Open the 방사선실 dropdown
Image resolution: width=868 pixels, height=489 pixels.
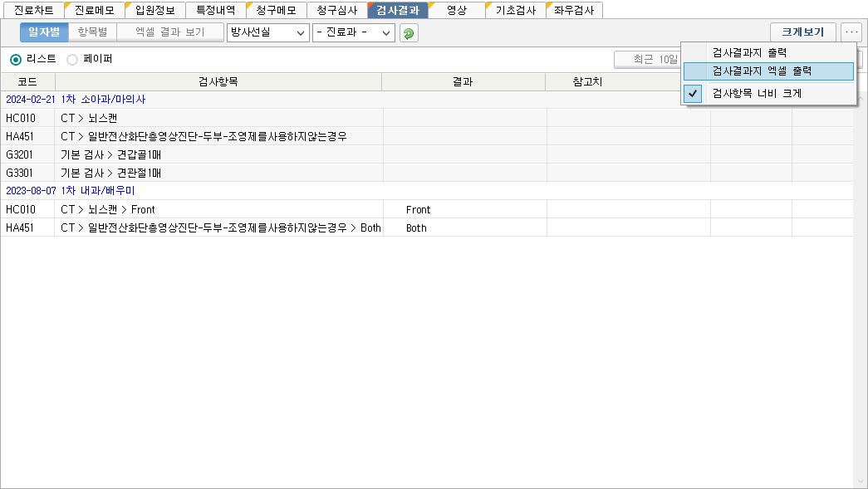[267, 33]
